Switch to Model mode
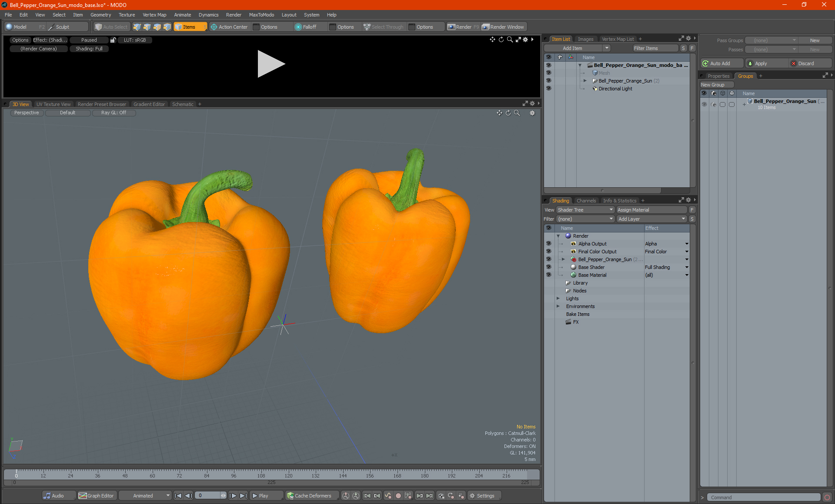 (x=20, y=27)
